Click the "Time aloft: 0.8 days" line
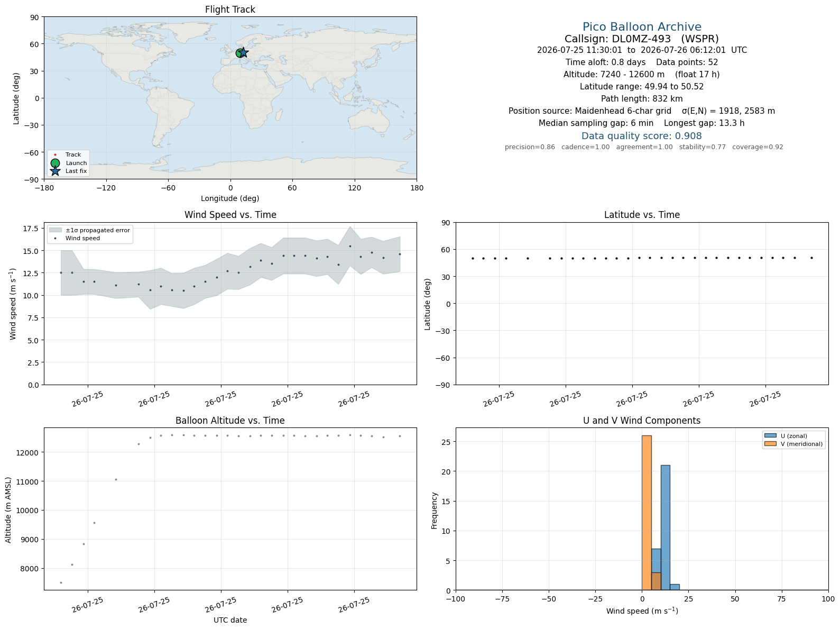Image resolution: width=840 pixels, height=629 pixels. pyautogui.click(x=642, y=62)
